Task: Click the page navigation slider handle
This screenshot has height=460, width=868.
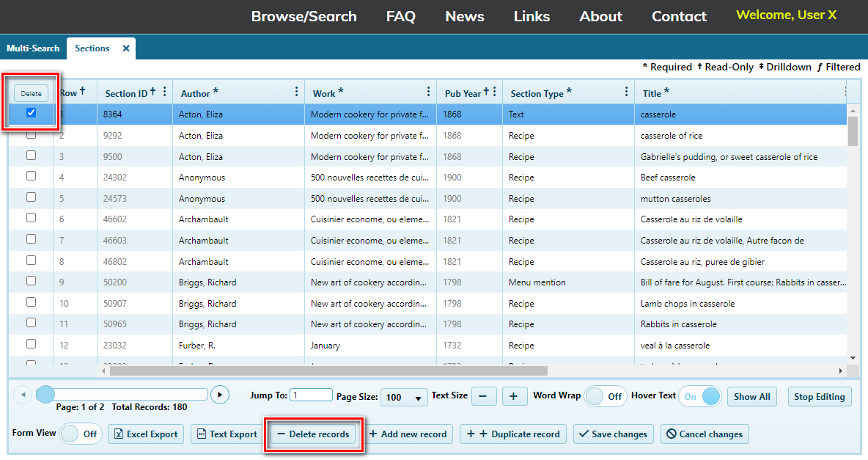Action: (45, 395)
